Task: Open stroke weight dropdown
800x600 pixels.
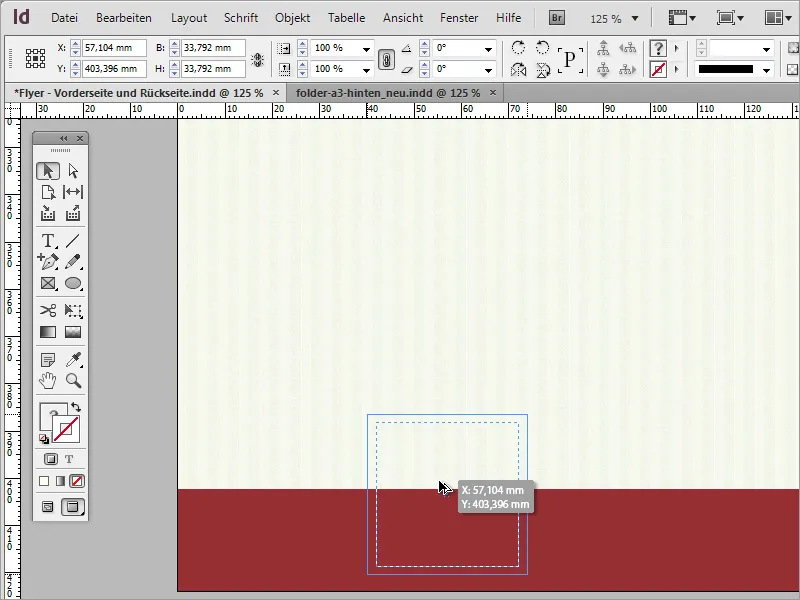Action: tap(766, 49)
